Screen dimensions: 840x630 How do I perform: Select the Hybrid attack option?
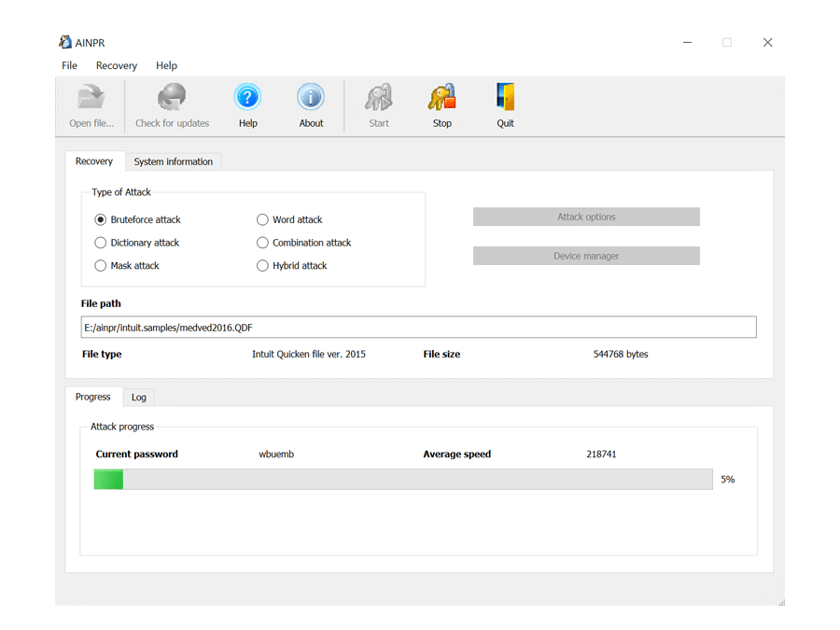click(x=263, y=266)
